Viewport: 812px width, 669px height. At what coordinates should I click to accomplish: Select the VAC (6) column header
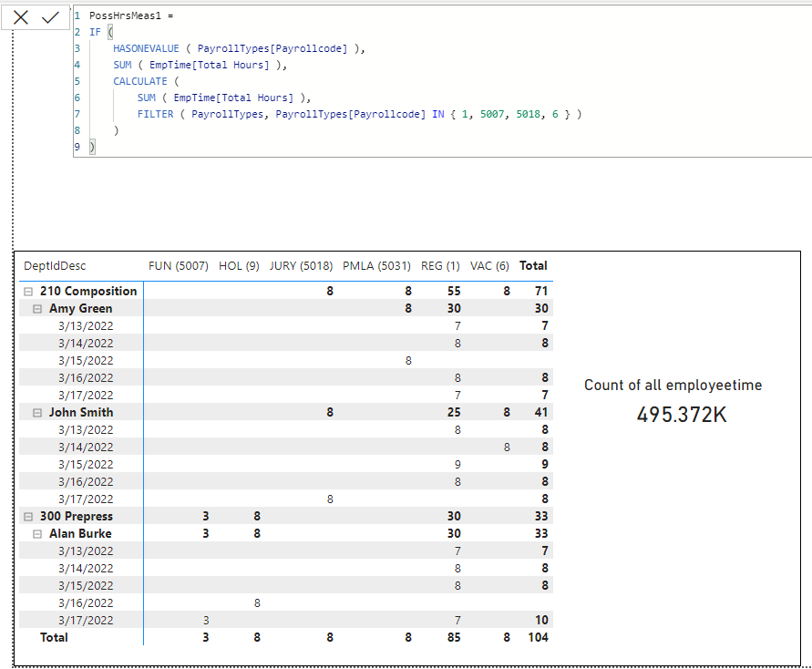(x=489, y=266)
